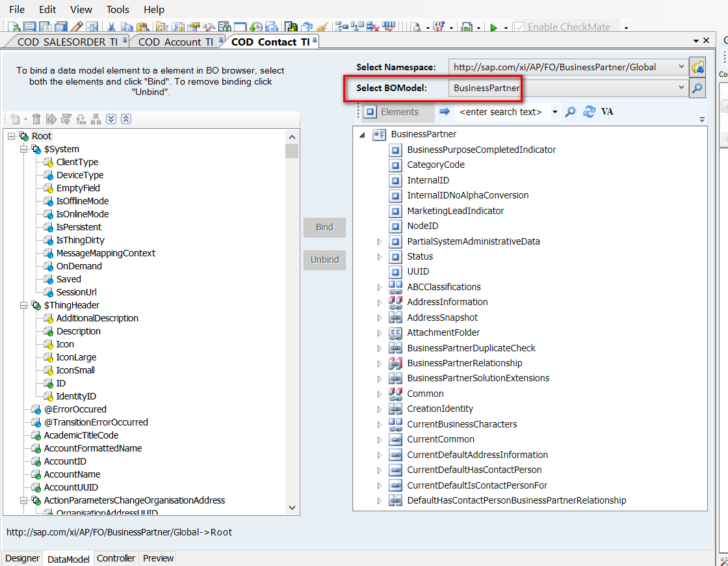Collapse the ActionParametersChangeOrganisationAddress node
Screen dimensions: 728x566
coord(23,500)
